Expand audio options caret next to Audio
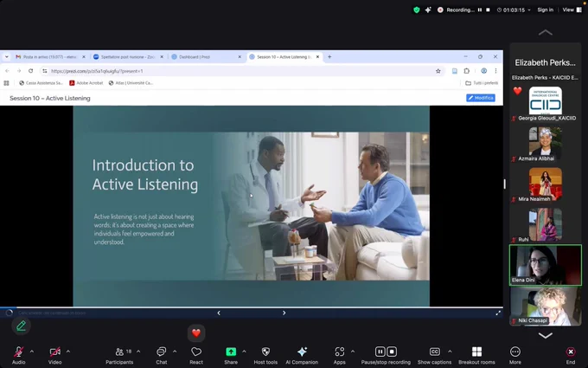 coord(31,352)
